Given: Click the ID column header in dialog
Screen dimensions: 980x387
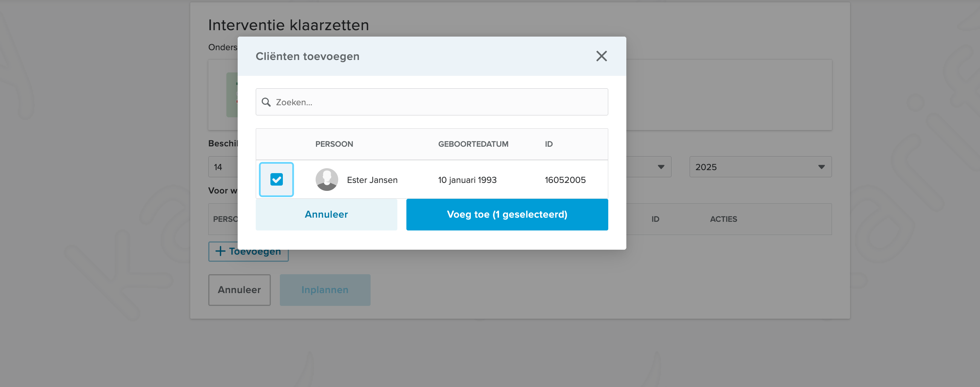Looking at the screenshot, I should click(x=548, y=144).
